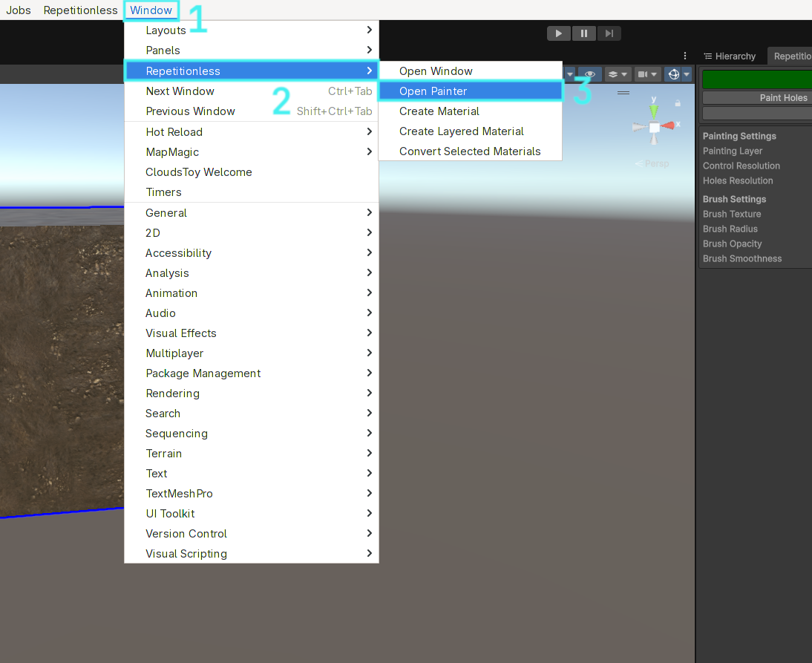Click the center cube of the orientation gizmo
The width and height of the screenshot is (812, 663).
655,128
